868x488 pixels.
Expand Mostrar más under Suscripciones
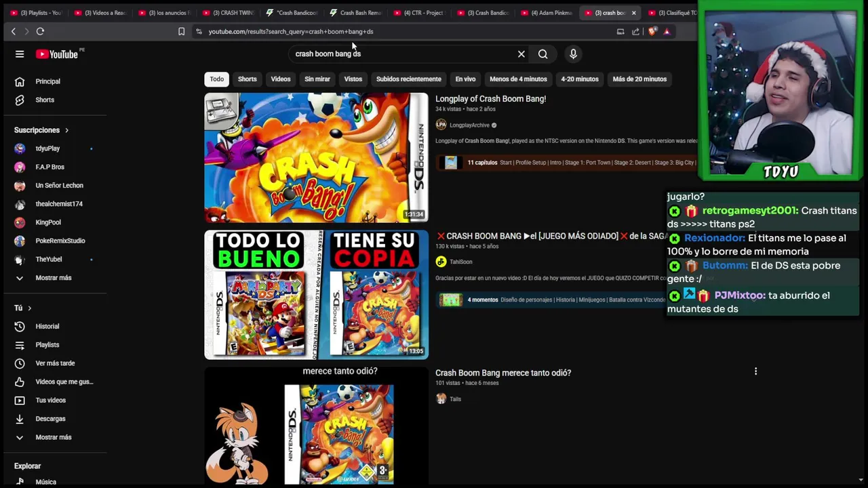point(54,278)
